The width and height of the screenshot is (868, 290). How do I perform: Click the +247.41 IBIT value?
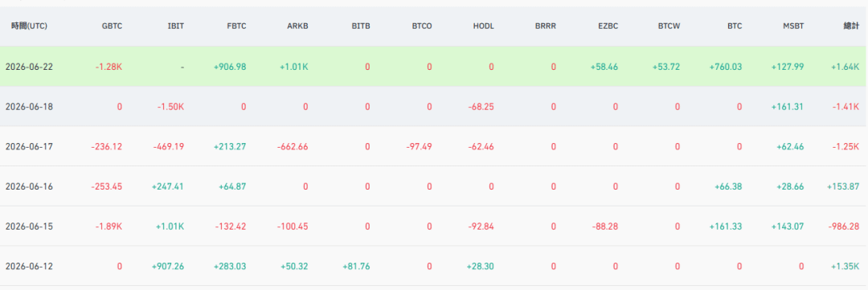[x=168, y=186]
